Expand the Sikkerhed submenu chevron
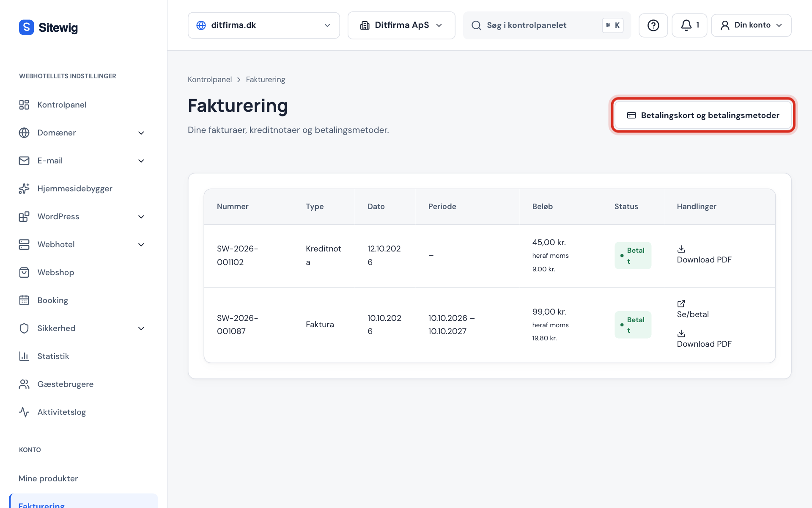 point(141,329)
